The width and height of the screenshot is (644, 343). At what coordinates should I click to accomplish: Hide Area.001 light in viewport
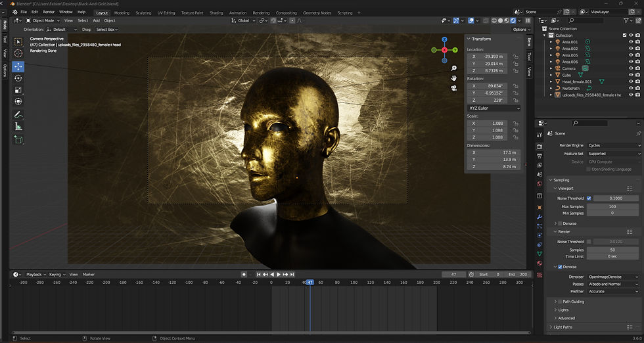coord(631,42)
